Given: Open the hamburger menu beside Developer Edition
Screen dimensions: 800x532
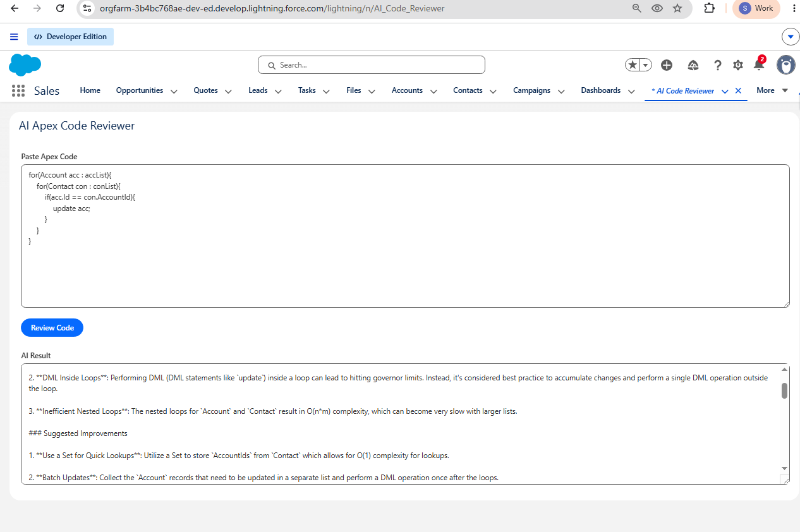Looking at the screenshot, I should pos(14,37).
